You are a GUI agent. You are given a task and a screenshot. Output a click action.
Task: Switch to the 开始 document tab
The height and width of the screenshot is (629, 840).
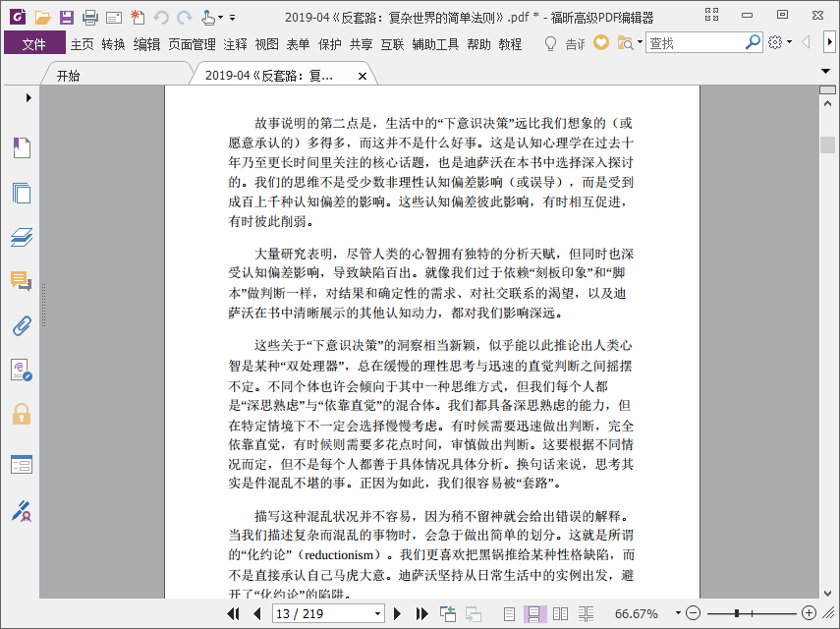68,76
